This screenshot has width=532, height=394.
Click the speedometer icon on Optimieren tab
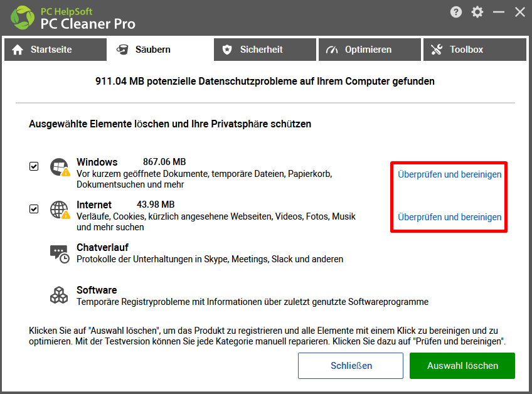click(332, 50)
